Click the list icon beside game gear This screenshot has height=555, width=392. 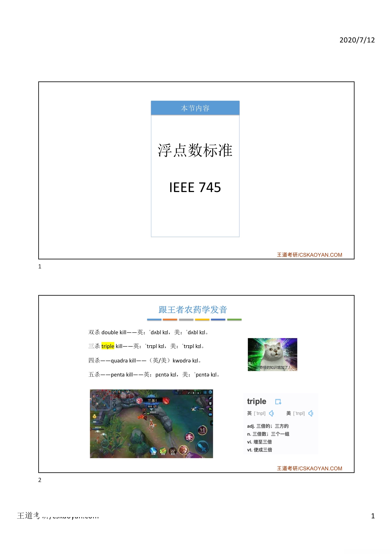[205, 392]
